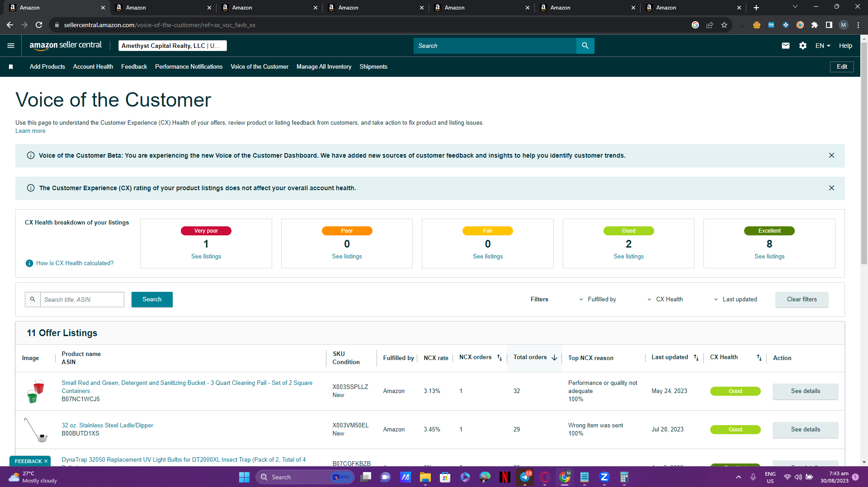Open the Seller Central hamburger menu
868x487 pixels.
11,46
